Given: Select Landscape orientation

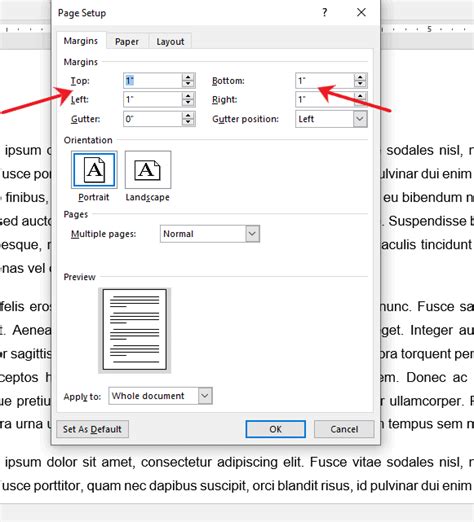Looking at the screenshot, I should (148, 170).
